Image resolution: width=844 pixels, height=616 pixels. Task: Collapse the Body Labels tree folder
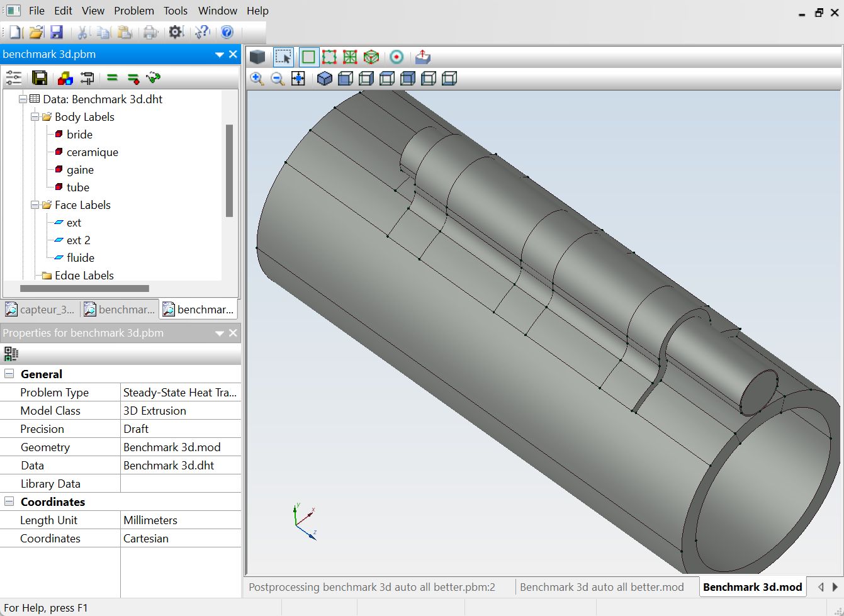[x=35, y=117]
